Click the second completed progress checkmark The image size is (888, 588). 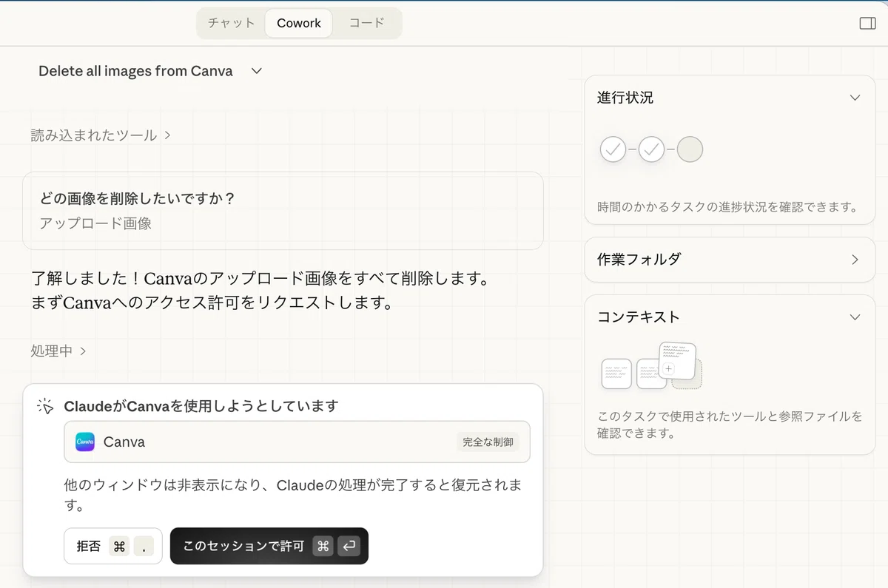point(651,149)
